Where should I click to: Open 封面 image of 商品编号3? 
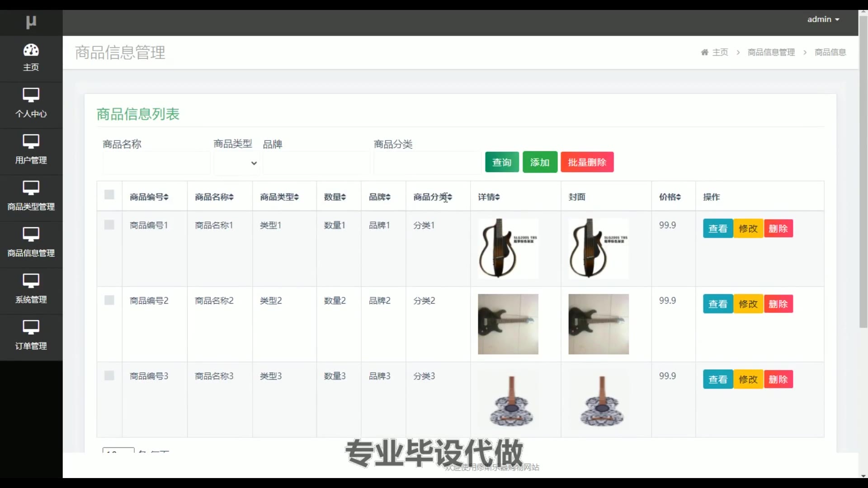click(x=599, y=399)
